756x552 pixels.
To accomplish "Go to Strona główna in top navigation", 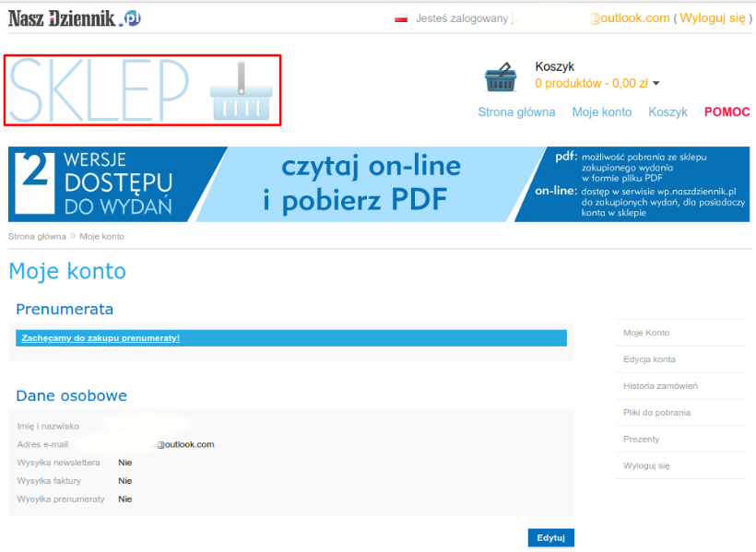I will 516,112.
